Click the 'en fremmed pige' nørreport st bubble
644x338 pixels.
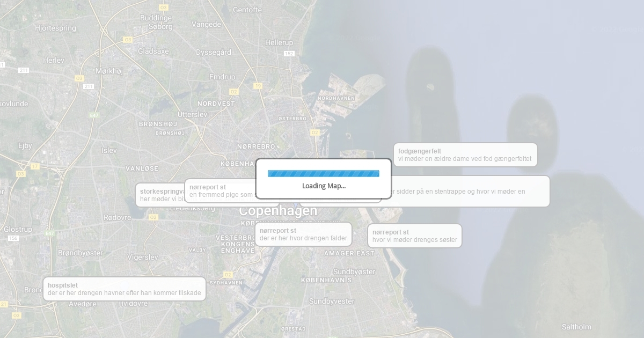pyautogui.click(x=220, y=191)
